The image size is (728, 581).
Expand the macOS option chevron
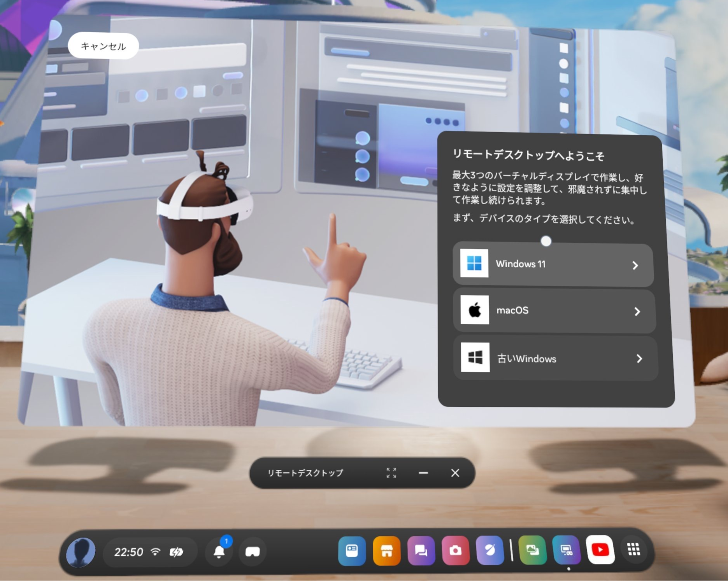[x=637, y=311]
